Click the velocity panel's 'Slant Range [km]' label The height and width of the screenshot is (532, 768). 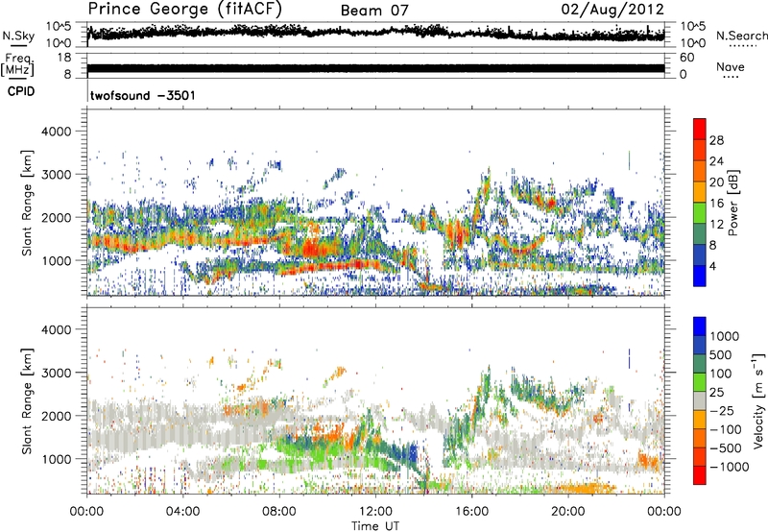[28, 401]
